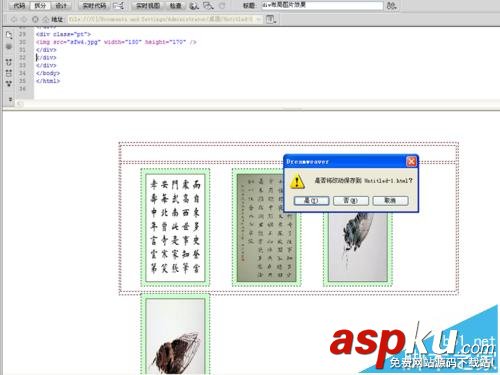The height and width of the screenshot is (375, 500).
Task: Click code line with img src afw4.jpg
Action: click(116, 42)
